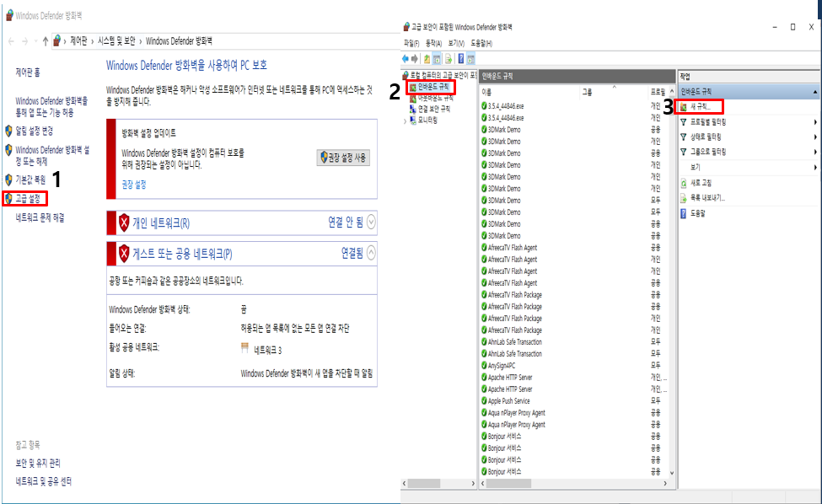Click 제어판 홈 link

point(28,72)
